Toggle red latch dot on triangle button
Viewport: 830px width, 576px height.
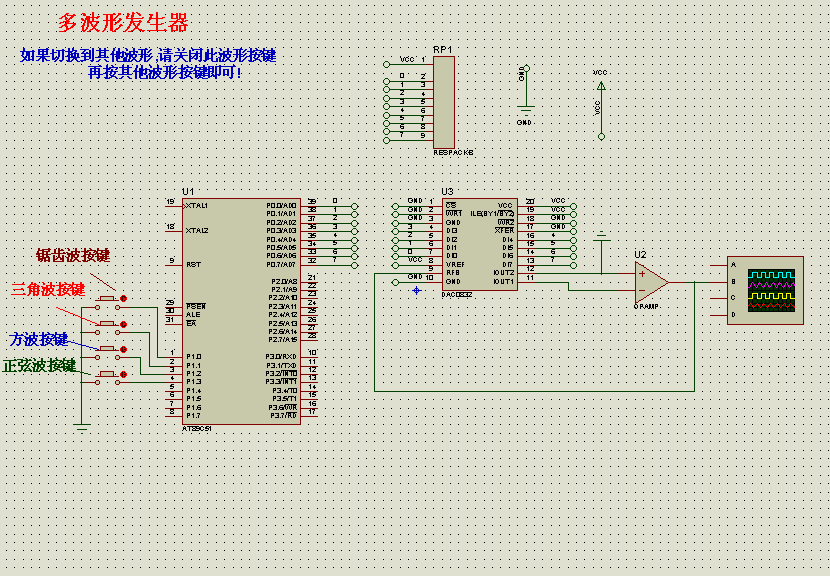pos(123,324)
